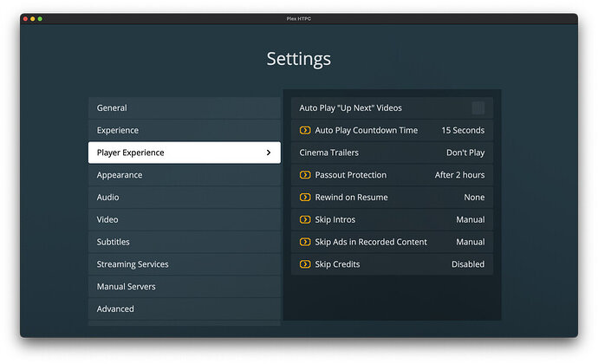Open the Streaming Services category

pyautogui.click(x=185, y=264)
